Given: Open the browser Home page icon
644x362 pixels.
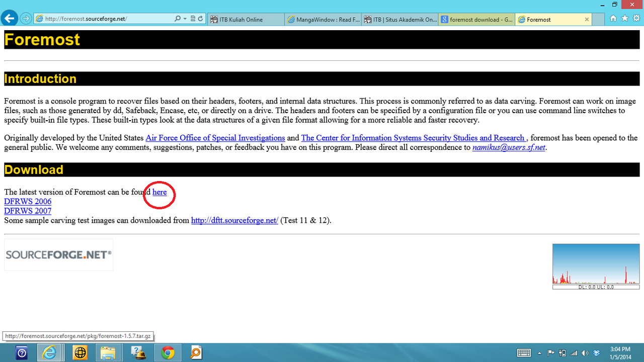Looking at the screenshot, I should pyautogui.click(x=613, y=19).
